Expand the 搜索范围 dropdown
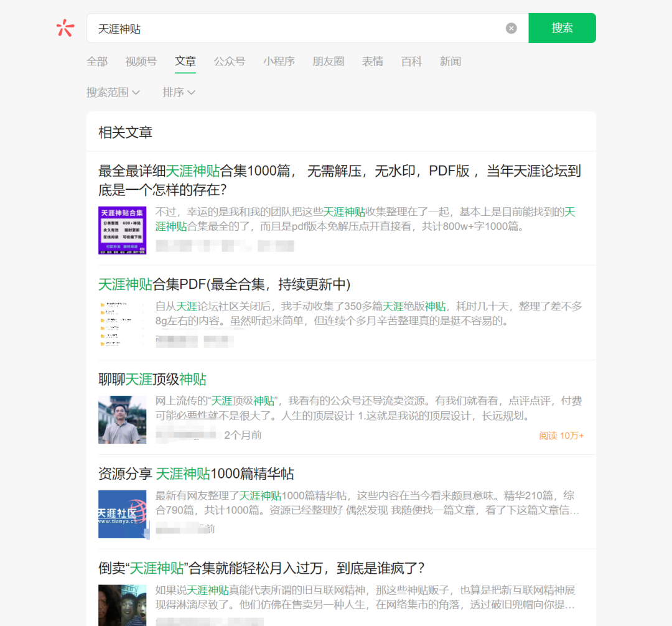672x626 pixels. [x=113, y=93]
